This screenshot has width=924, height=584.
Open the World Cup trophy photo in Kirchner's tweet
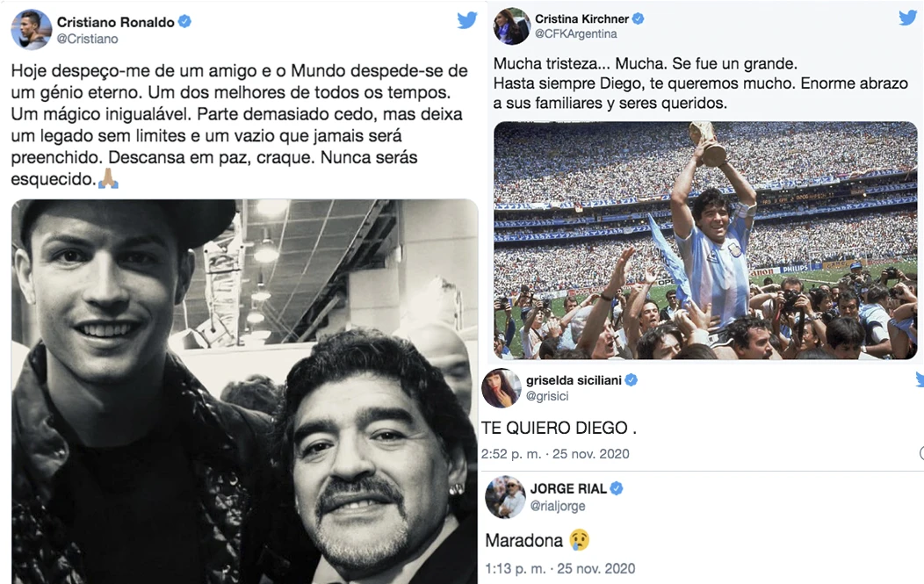[x=705, y=241]
